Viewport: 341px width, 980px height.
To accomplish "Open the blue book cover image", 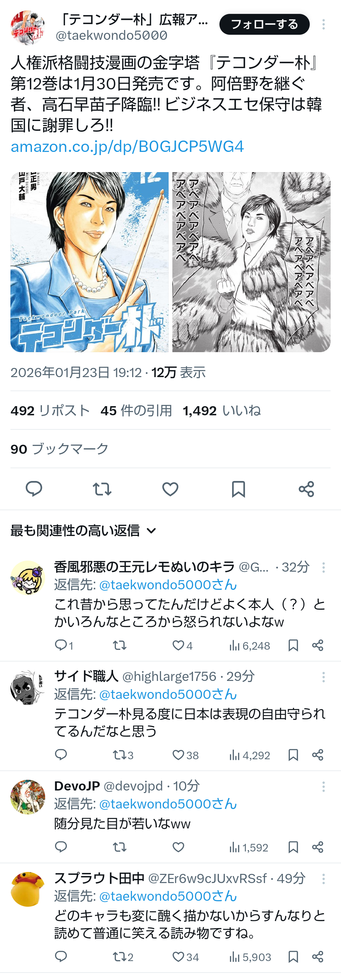I will (x=89, y=262).
